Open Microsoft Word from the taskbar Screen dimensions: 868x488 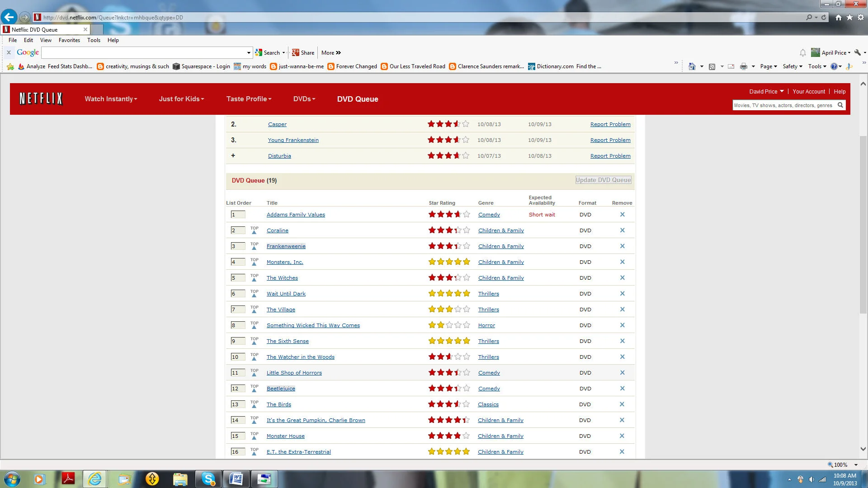(x=236, y=479)
